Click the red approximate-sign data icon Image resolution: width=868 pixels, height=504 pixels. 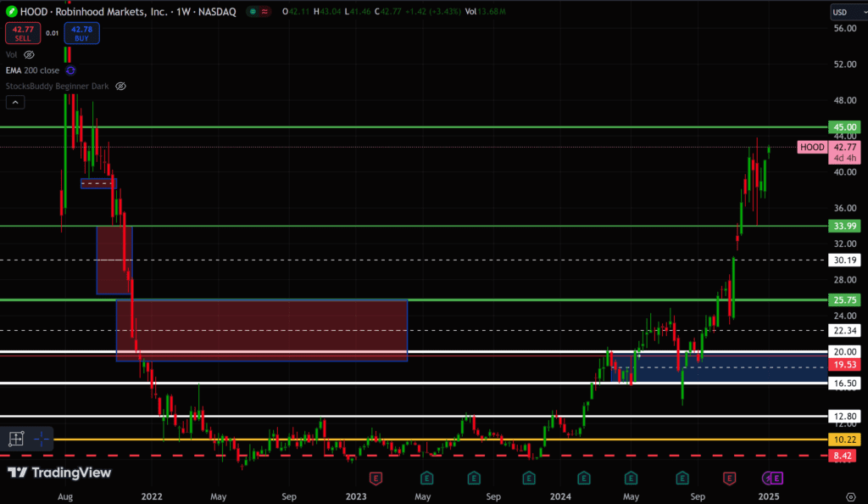pos(264,11)
